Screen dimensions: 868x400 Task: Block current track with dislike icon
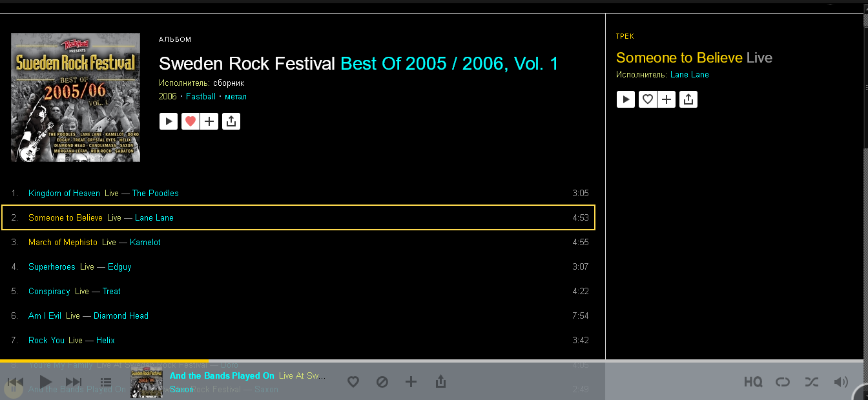pyautogui.click(x=382, y=382)
